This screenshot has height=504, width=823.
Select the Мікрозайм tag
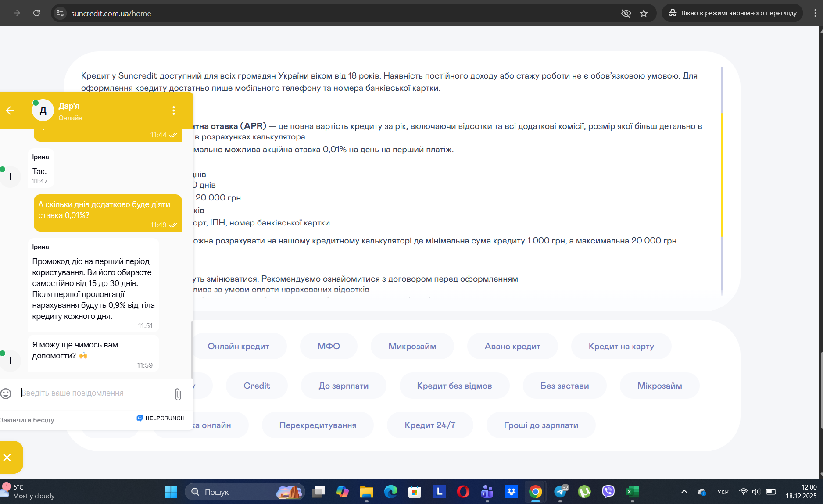(x=659, y=386)
